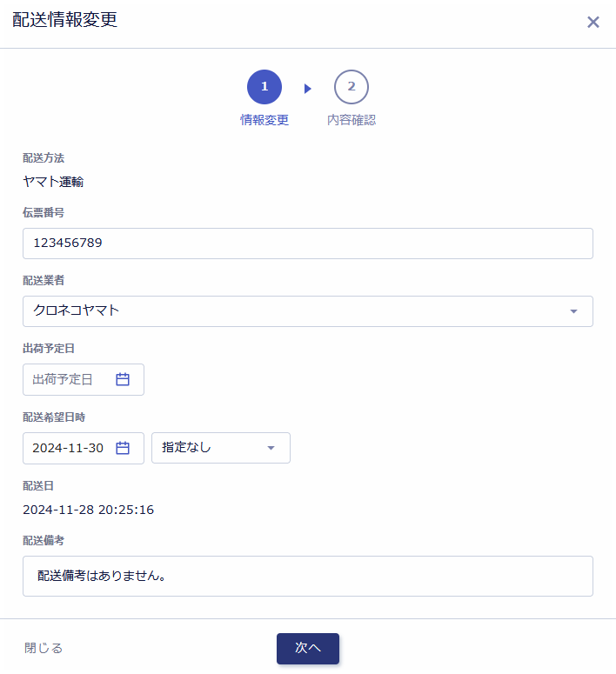This screenshot has height=674, width=616.
Task: Click the 次へ button
Action: (308, 648)
